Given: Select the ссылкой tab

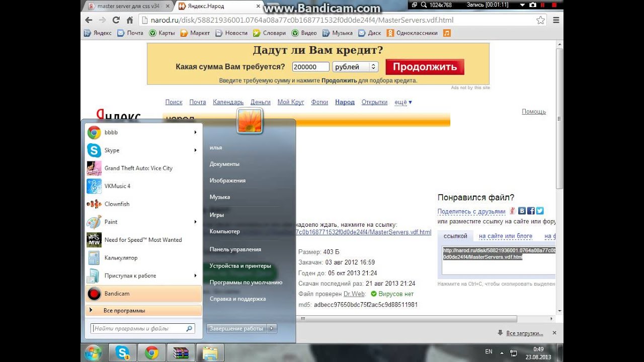Looking at the screenshot, I should [455, 236].
